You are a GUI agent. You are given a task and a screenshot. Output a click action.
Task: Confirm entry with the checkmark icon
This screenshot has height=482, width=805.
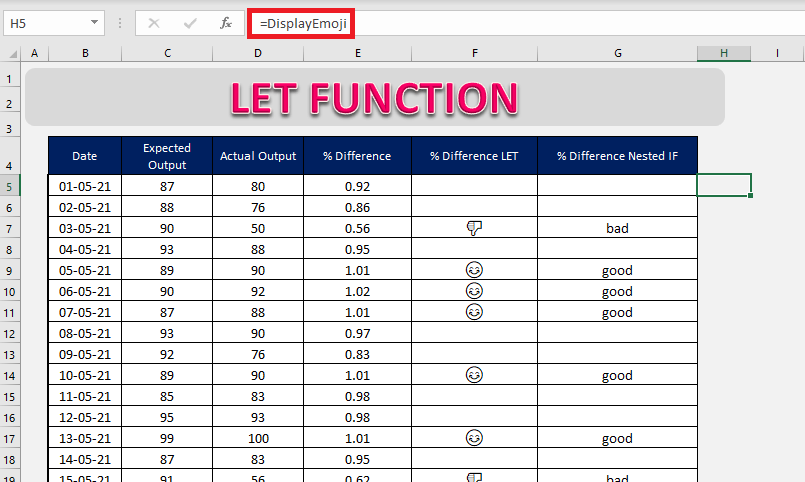click(x=190, y=23)
